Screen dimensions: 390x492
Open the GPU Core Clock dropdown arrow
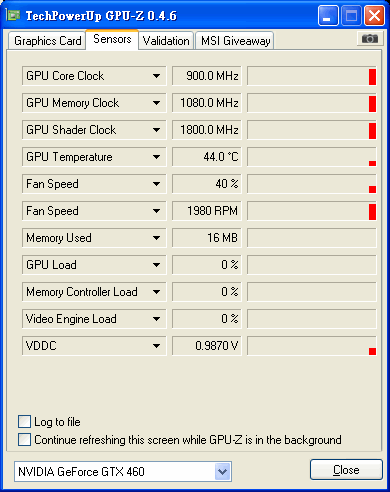[x=156, y=76]
